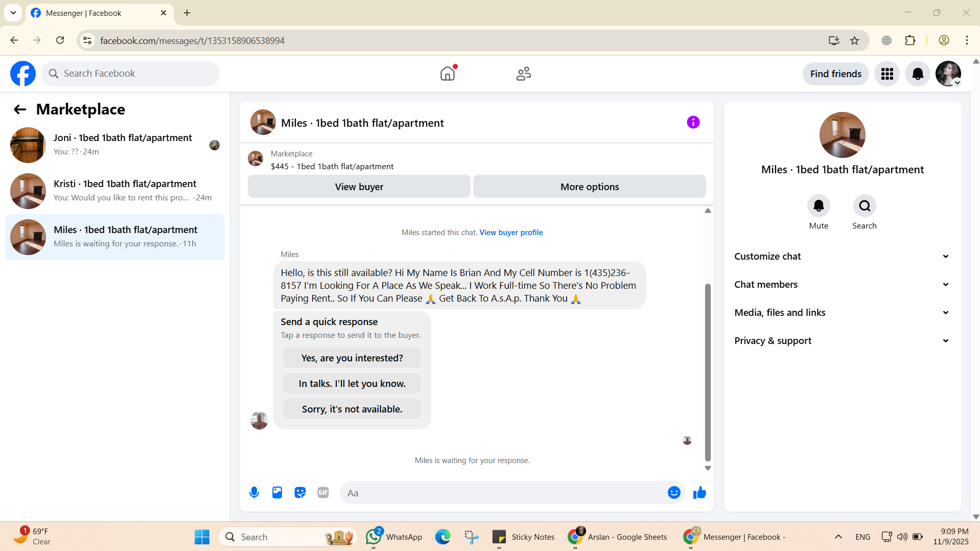This screenshot has height=551, width=980.
Task: Send quick reply 'Yes, are you interested?'
Action: pos(352,358)
